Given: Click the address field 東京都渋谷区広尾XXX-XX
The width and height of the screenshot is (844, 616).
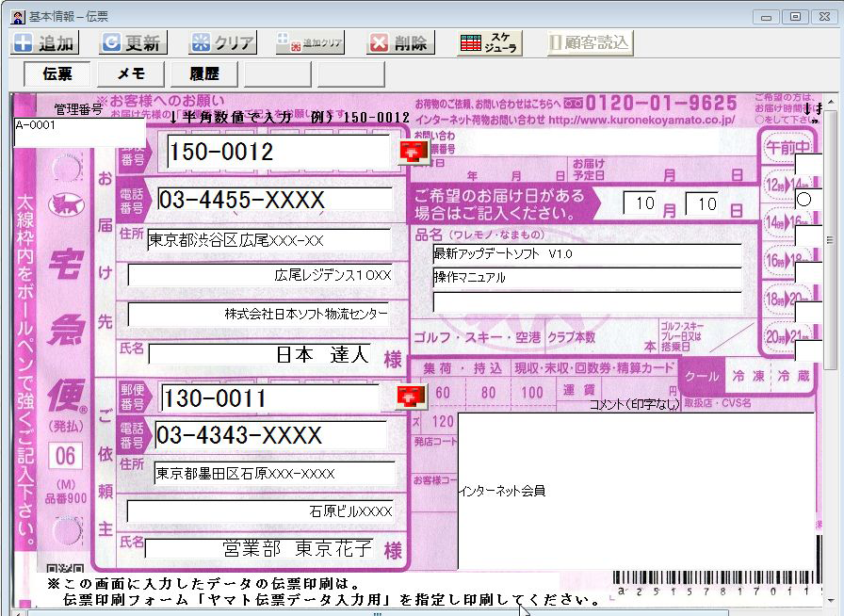Looking at the screenshot, I should click(268, 240).
